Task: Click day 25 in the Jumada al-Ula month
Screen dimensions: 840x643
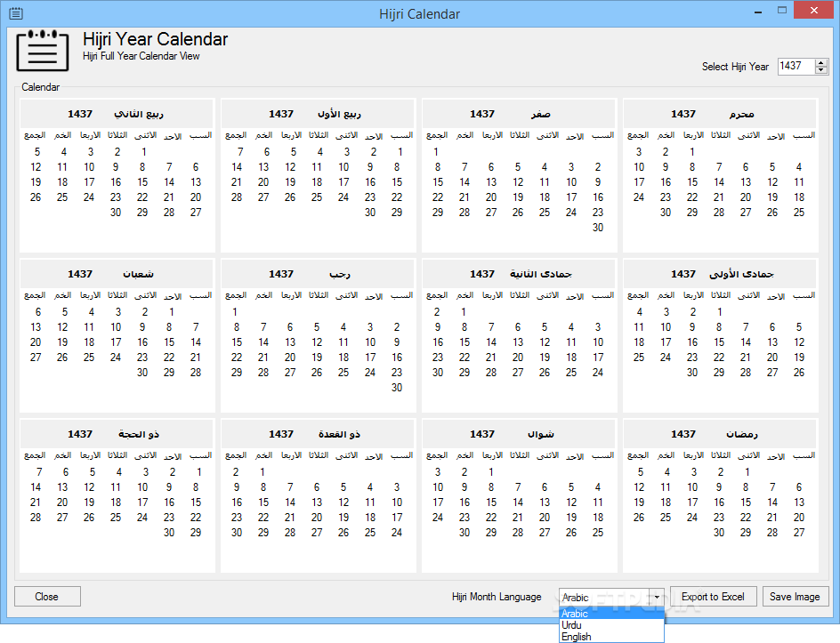Action: point(639,358)
